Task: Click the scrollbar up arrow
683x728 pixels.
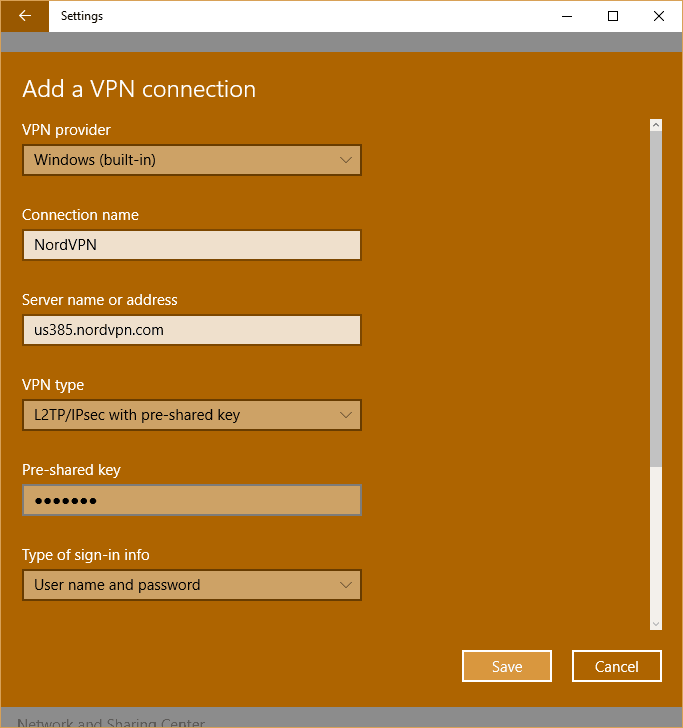Action: tap(656, 125)
